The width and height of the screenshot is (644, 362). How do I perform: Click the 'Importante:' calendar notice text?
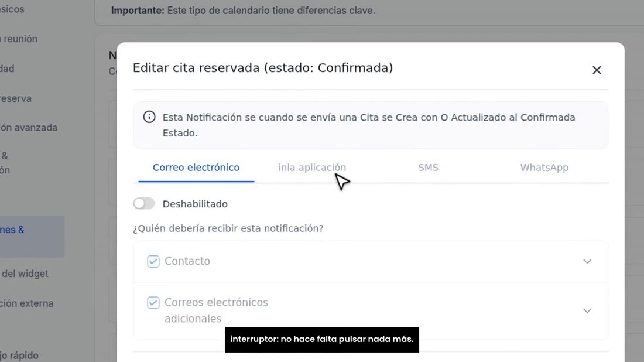click(x=243, y=11)
